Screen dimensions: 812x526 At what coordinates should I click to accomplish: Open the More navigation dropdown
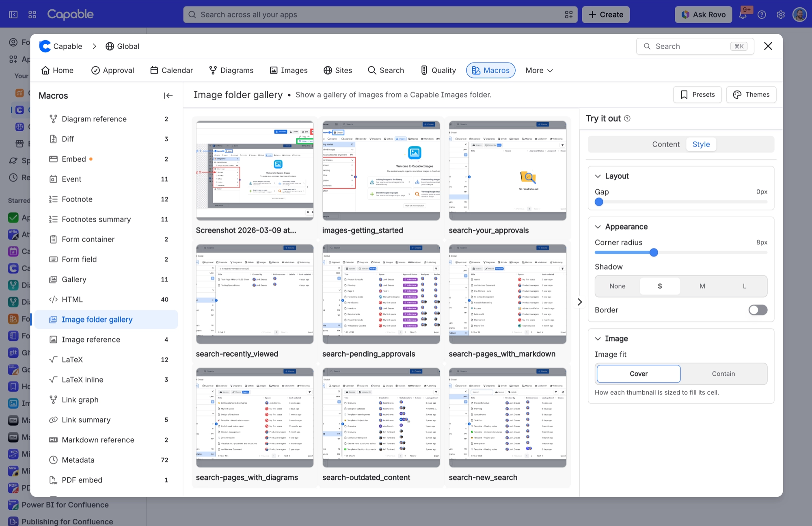click(539, 70)
